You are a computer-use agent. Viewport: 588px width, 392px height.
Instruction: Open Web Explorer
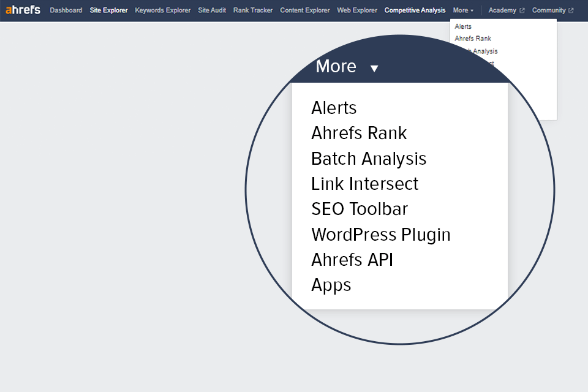(x=357, y=10)
